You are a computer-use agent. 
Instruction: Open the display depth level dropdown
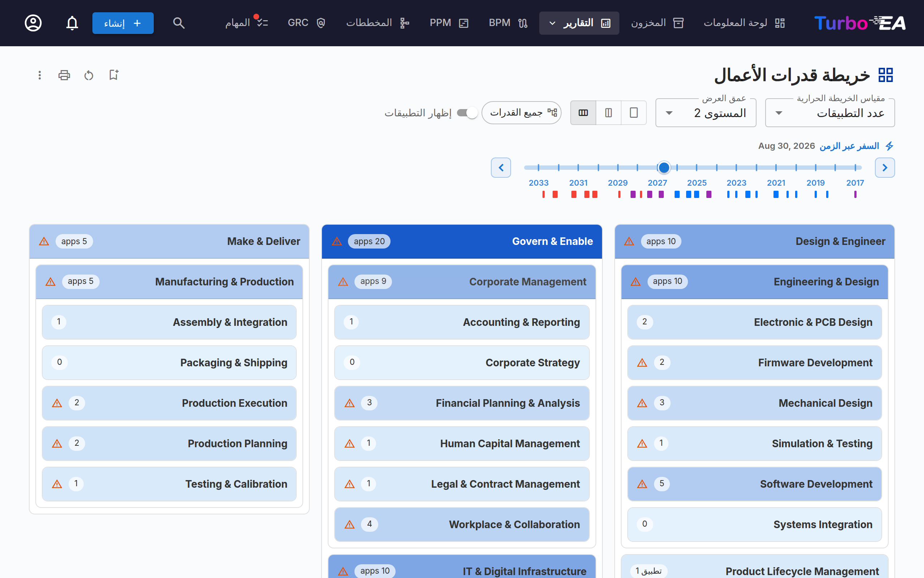706,113
